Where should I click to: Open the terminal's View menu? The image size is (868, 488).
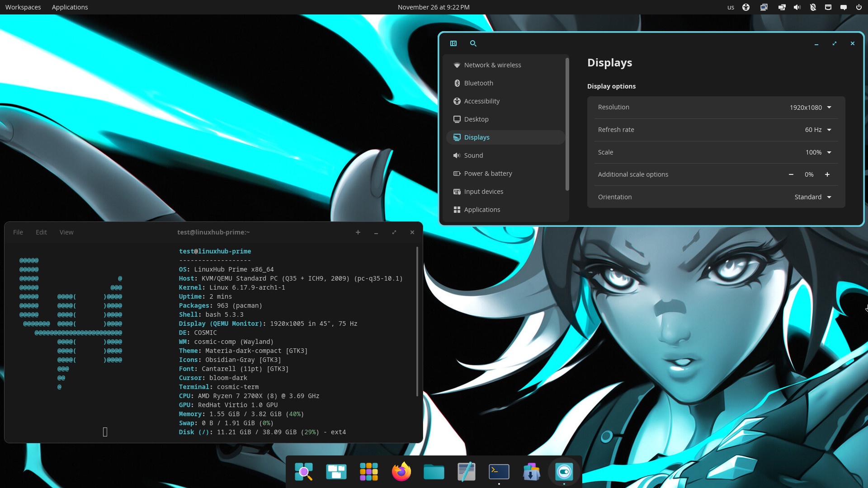click(x=66, y=232)
